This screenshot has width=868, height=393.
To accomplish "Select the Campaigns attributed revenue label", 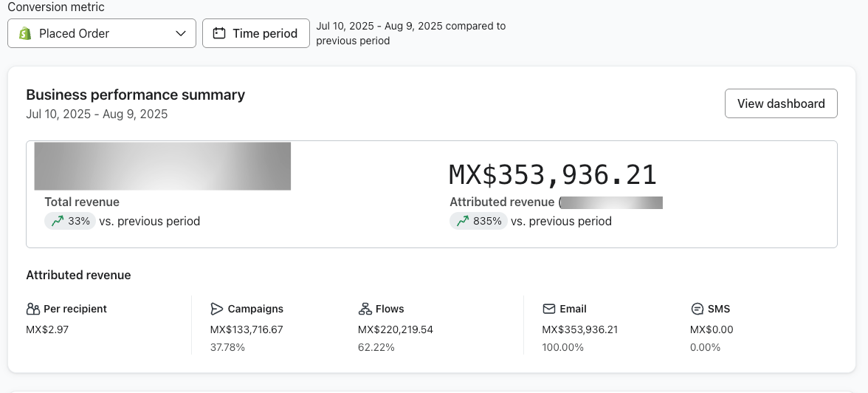I will click(x=255, y=309).
